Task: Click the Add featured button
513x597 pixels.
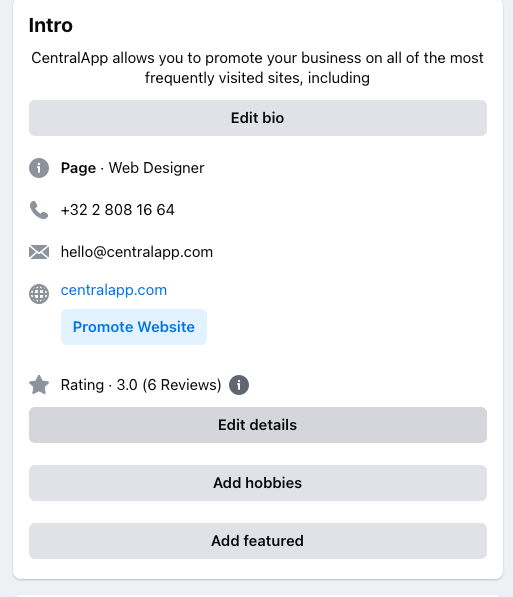Action: click(x=258, y=541)
